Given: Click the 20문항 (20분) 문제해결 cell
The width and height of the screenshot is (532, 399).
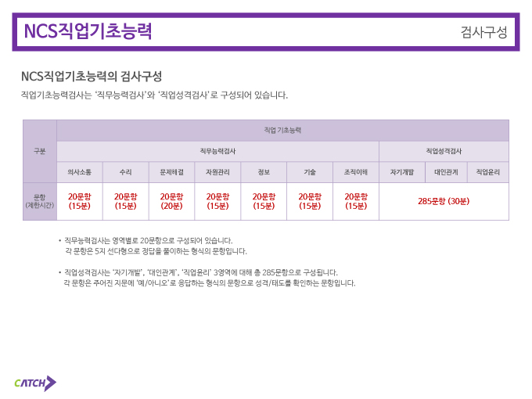Looking at the screenshot, I should point(171,202).
